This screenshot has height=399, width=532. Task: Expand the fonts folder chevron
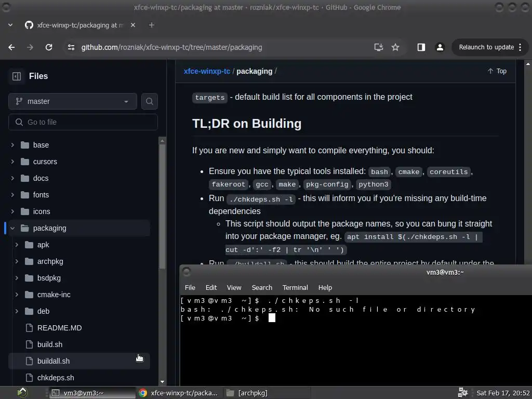click(x=12, y=195)
